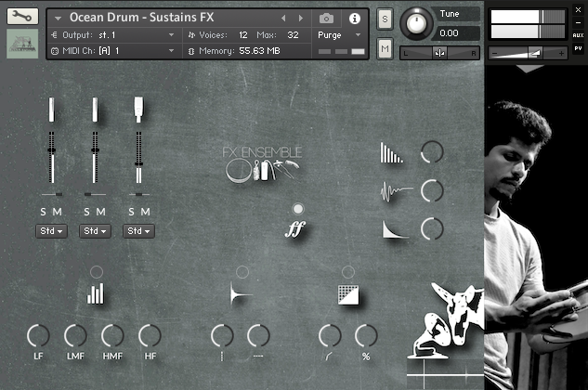Open the Purge dropdown menu
The image size is (588, 390).
(358, 35)
